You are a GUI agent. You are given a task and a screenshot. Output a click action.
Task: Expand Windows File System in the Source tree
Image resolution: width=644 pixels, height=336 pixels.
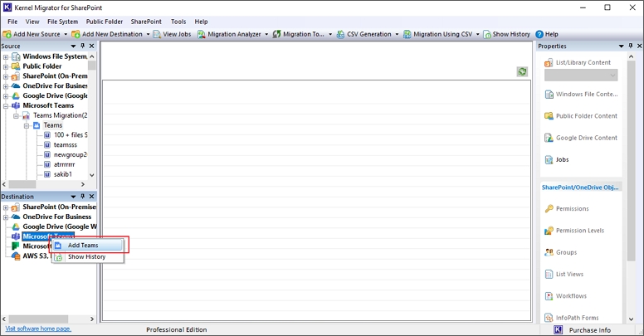(6, 56)
